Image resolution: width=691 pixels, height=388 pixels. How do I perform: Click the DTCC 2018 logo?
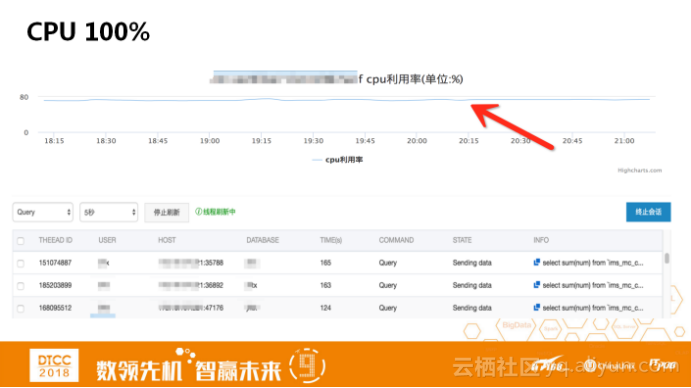point(54,366)
